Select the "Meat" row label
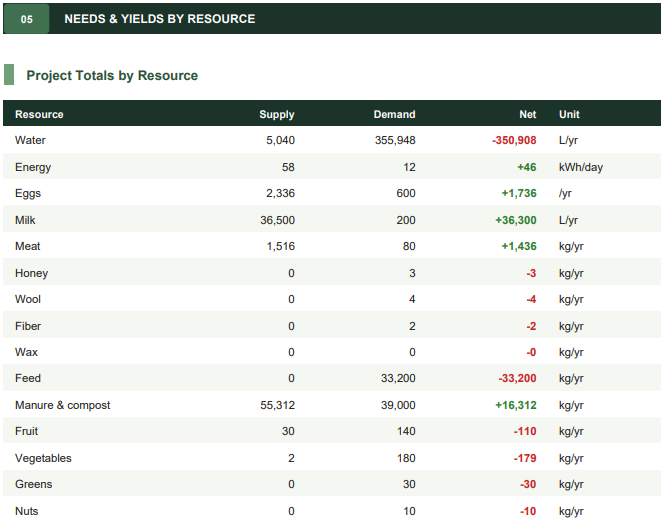Screen dimensions: 662x522 pos(27,246)
